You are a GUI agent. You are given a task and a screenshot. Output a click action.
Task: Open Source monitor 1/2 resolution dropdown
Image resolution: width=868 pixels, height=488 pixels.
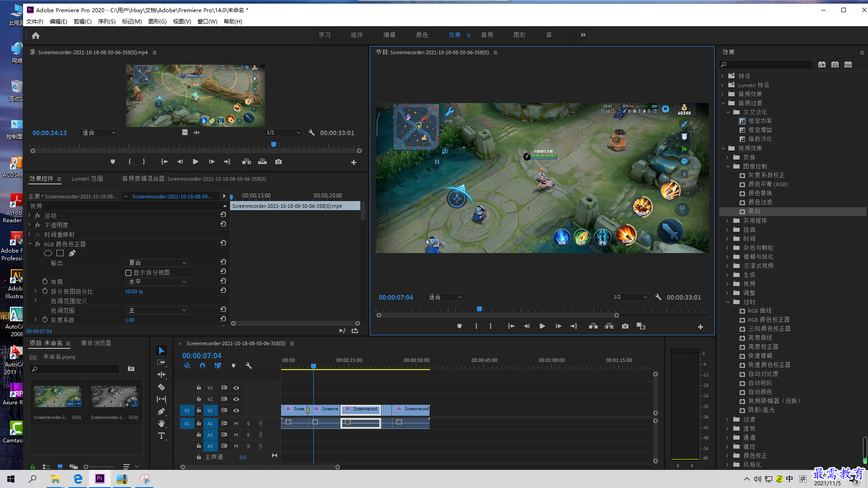click(283, 132)
